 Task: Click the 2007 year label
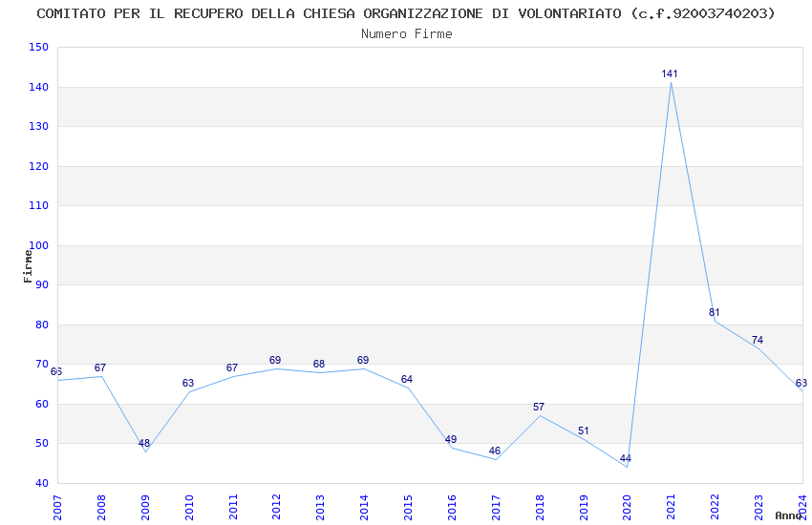click(x=57, y=508)
